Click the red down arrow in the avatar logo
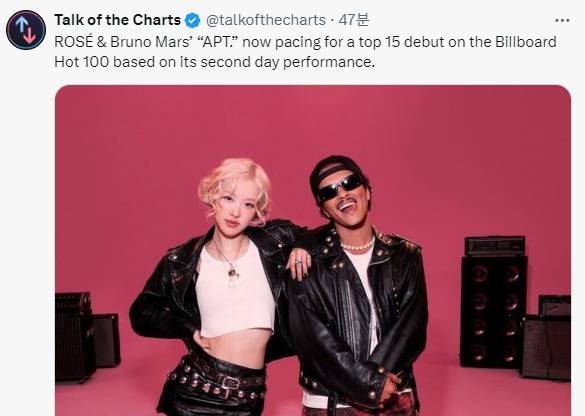Viewport: 585px width, 416px height. (30, 35)
